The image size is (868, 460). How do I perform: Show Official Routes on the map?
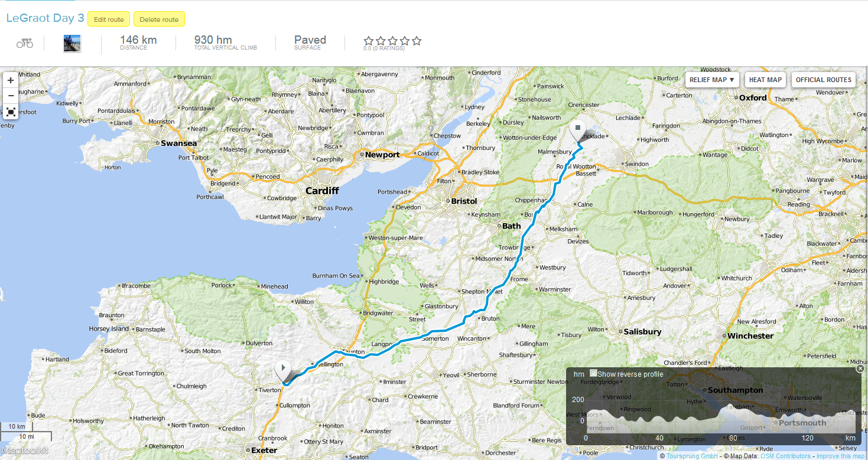[x=824, y=80]
